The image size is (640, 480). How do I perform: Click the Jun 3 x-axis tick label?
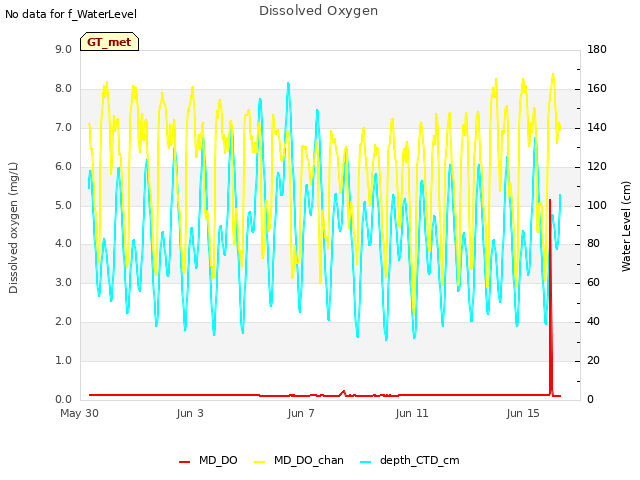point(190,413)
